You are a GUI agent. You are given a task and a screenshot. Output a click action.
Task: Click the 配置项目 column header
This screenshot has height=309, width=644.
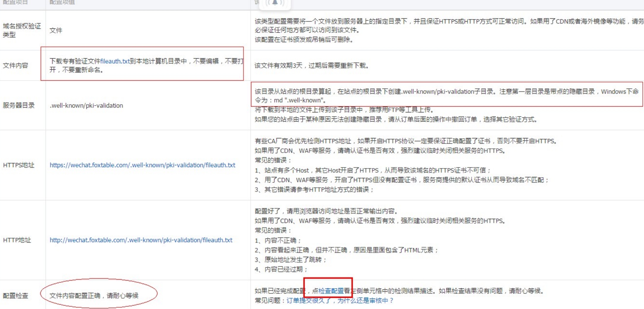click(x=15, y=3)
